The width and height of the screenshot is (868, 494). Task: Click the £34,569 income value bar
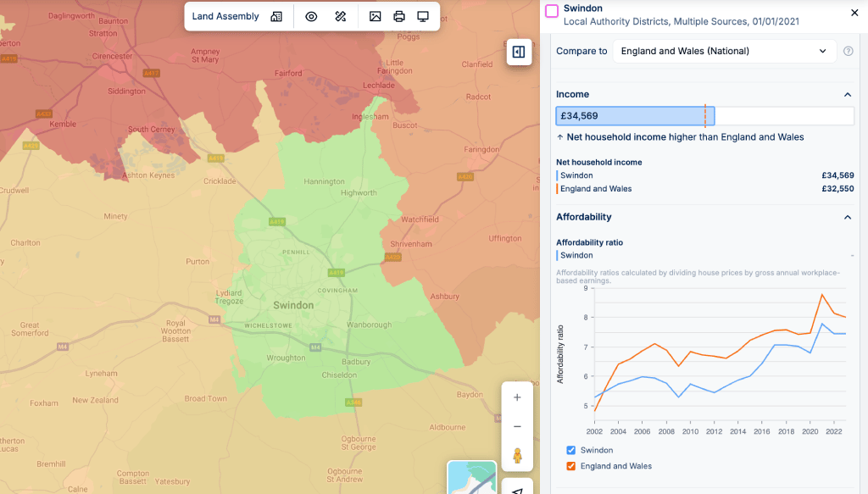click(x=635, y=115)
